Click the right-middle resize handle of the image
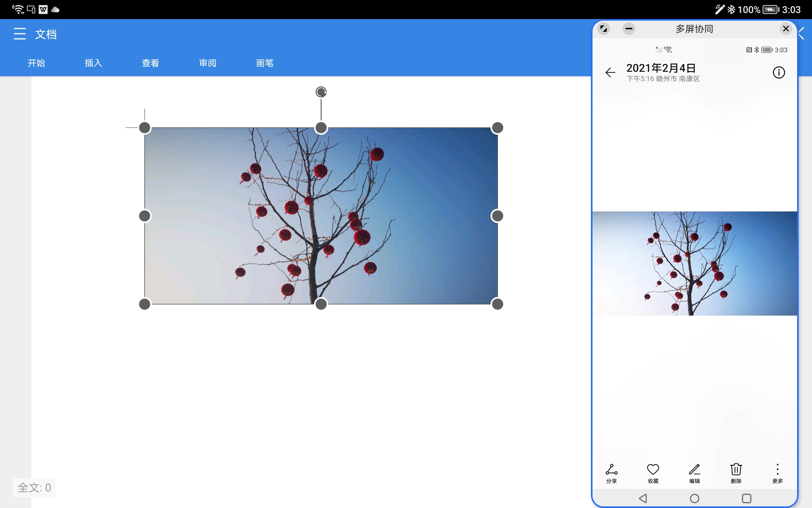812x508 pixels. coord(497,216)
